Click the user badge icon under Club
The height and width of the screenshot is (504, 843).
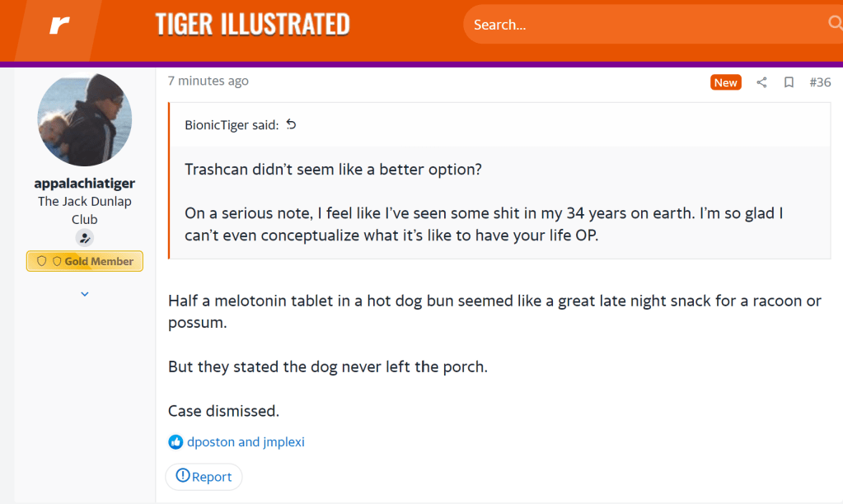(x=84, y=238)
